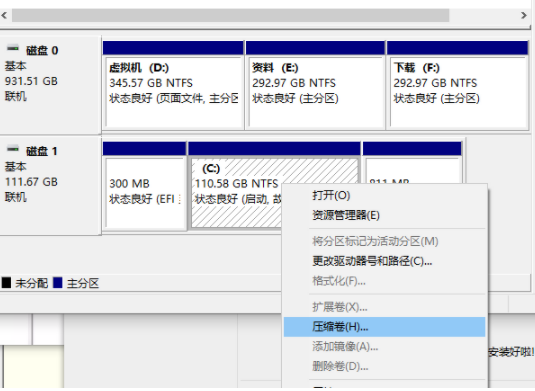Click the 未分配 legend label
The width and height of the screenshot is (535, 391).
[31, 283]
